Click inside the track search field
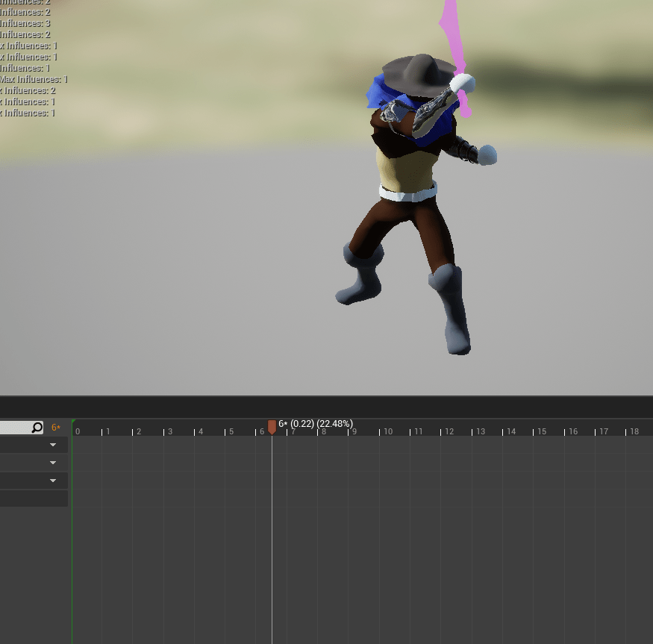The image size is (653, 644). pyautogui.click(x=15, y=428)
